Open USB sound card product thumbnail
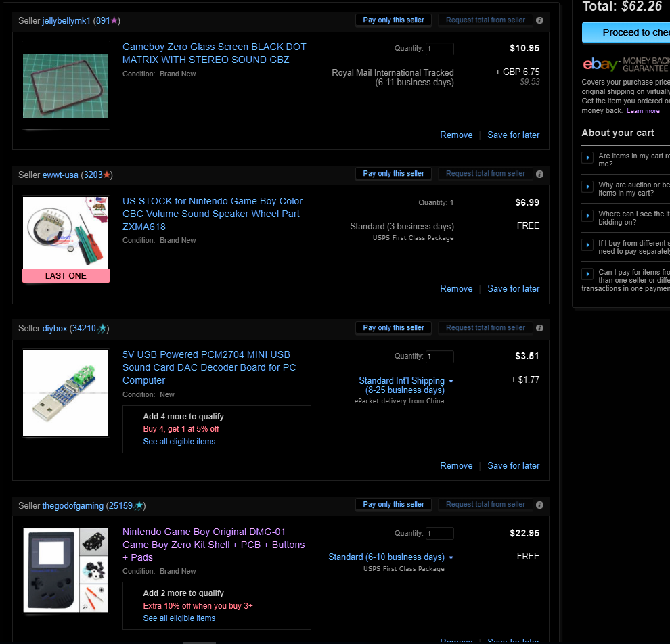Viewport: 670px width, 644px height. 66,393
